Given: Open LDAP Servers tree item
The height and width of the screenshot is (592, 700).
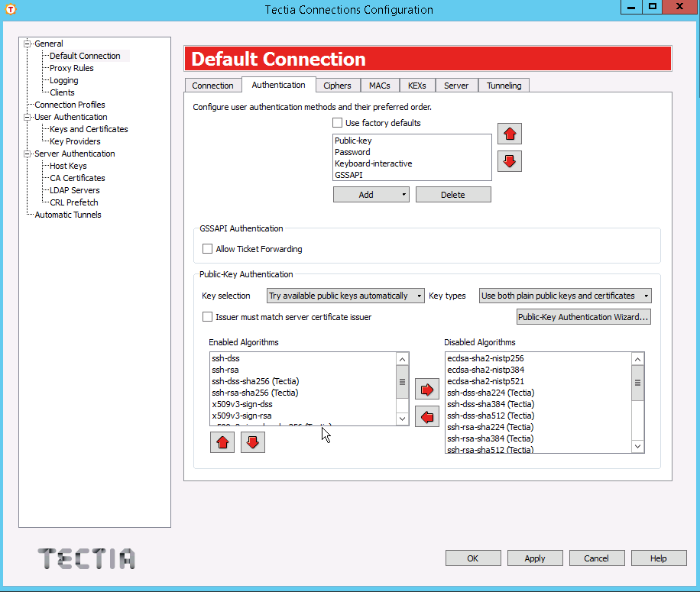Looking at the screenshot, I should point(75,190).
